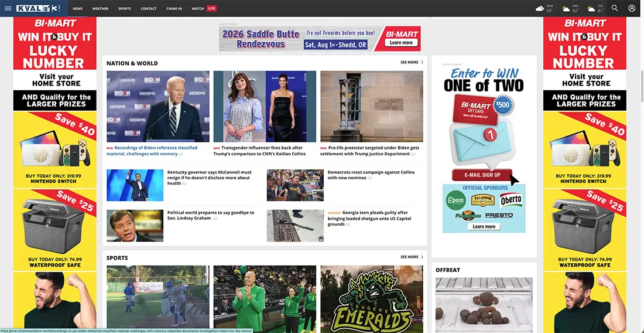Read Georgia teen pleads guilty story
The height and width of the screenshot is (333, 644).
[369, 218]
